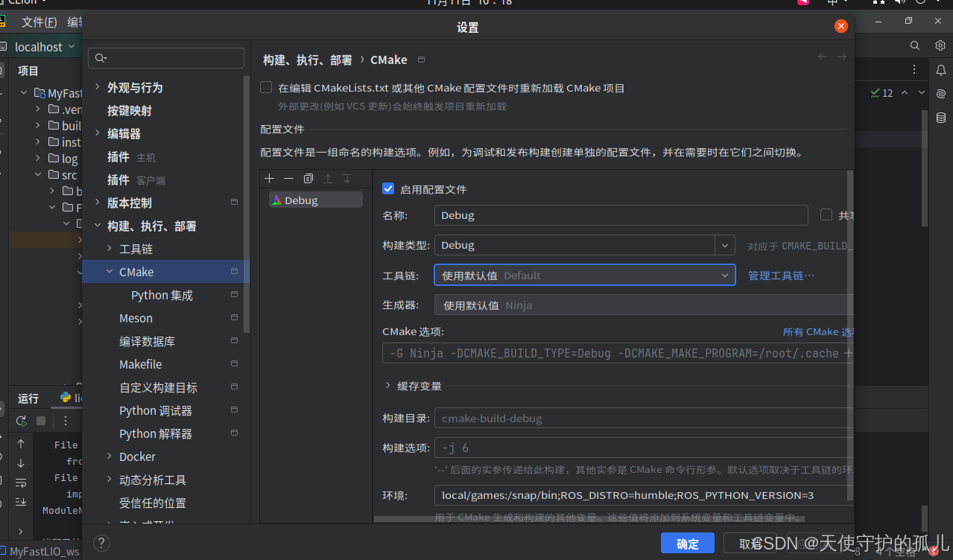Screen dimensions: 953x560
Task: Select the Keymap settings page
Action: pyautogui.click(x=130, y=110)
